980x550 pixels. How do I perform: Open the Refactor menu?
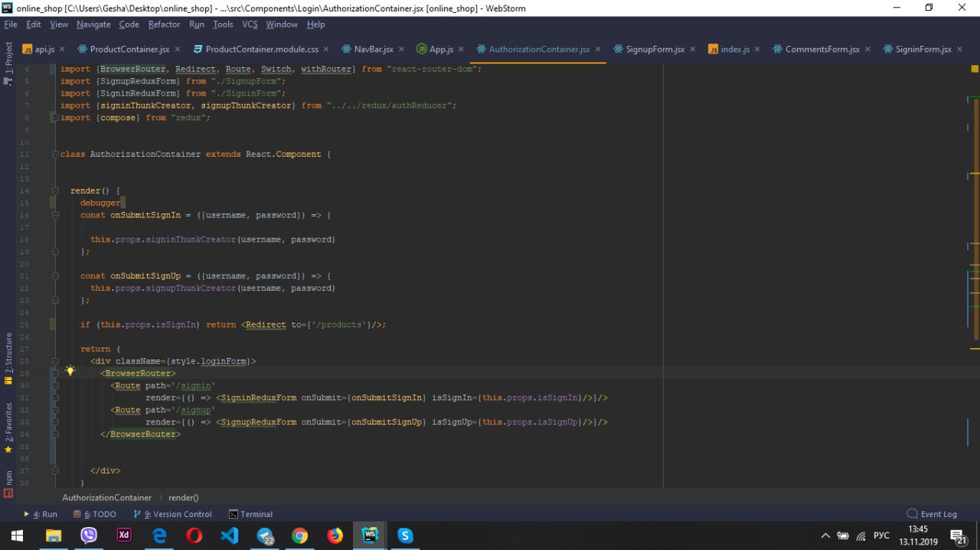pyautogui.click(x=164, y=24)
